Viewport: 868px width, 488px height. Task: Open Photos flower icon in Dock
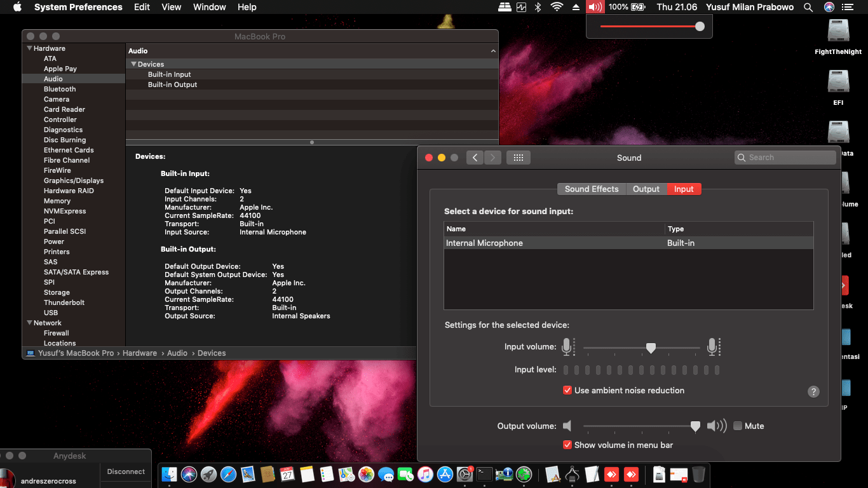366,474
